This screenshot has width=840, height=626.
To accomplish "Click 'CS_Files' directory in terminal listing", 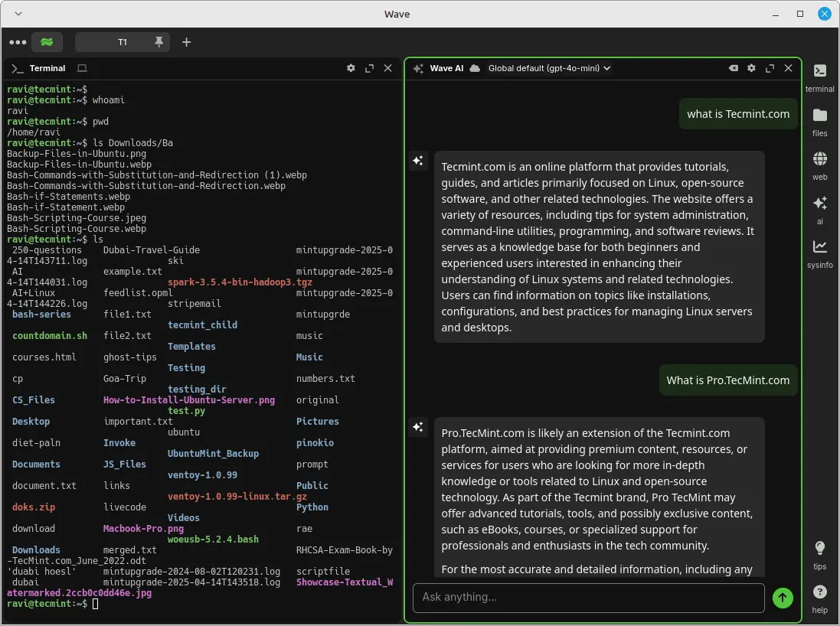I will pyautogui.click(x=33, y=400).
